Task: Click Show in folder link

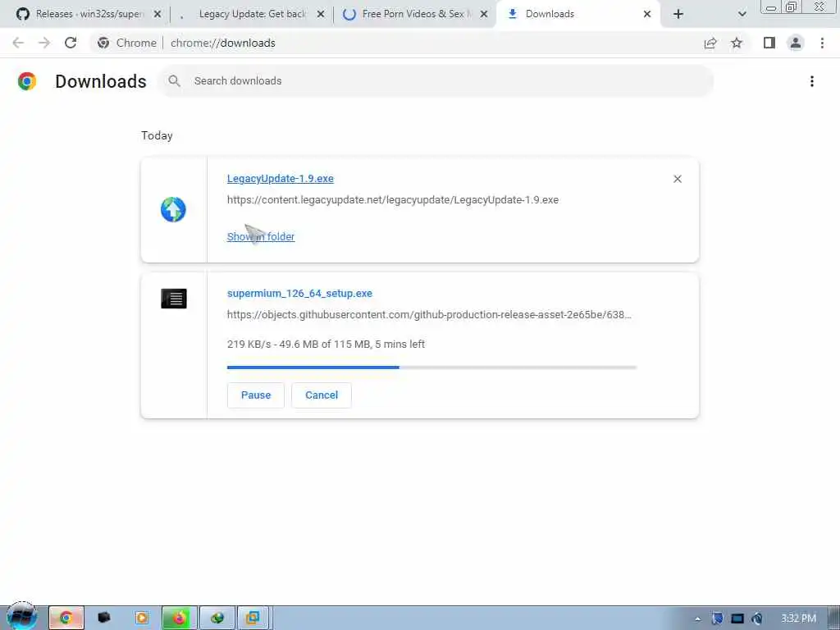Action: [261, 237]
